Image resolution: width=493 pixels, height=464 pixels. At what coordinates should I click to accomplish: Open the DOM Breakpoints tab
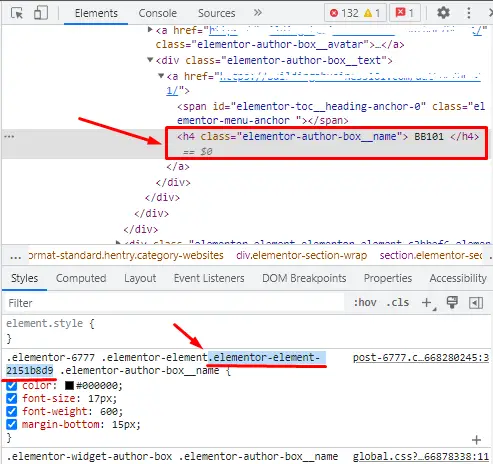coord(304,278)
